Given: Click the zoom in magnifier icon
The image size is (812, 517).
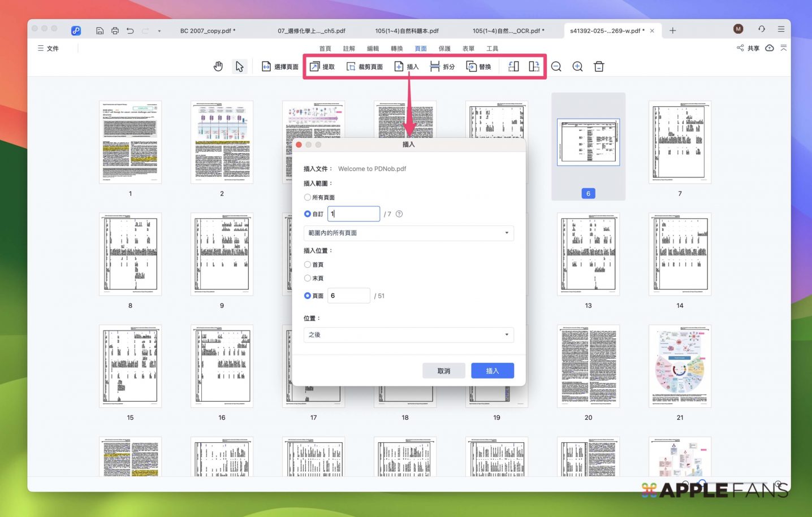Looking at the screenshot, I should click(577, 67).
